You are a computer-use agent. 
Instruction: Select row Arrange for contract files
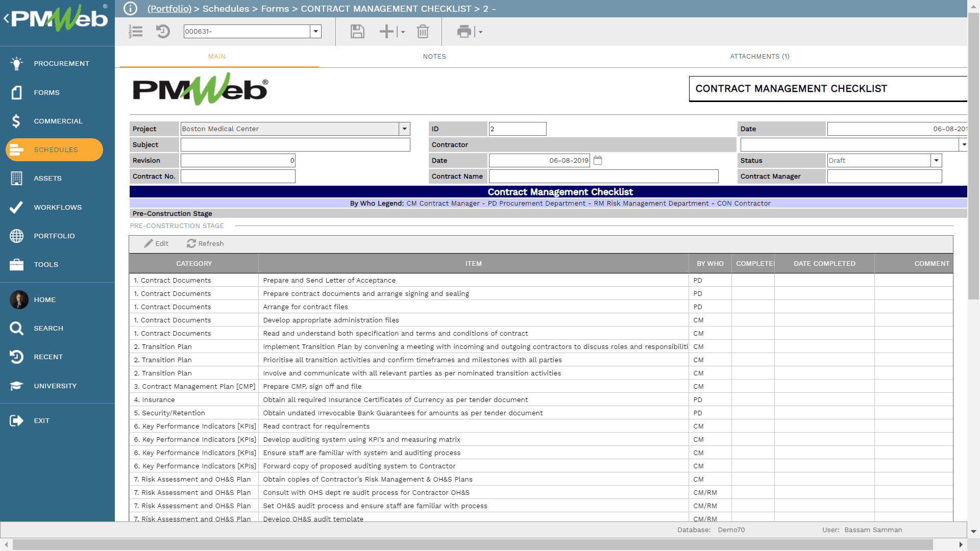pos(541,307)
